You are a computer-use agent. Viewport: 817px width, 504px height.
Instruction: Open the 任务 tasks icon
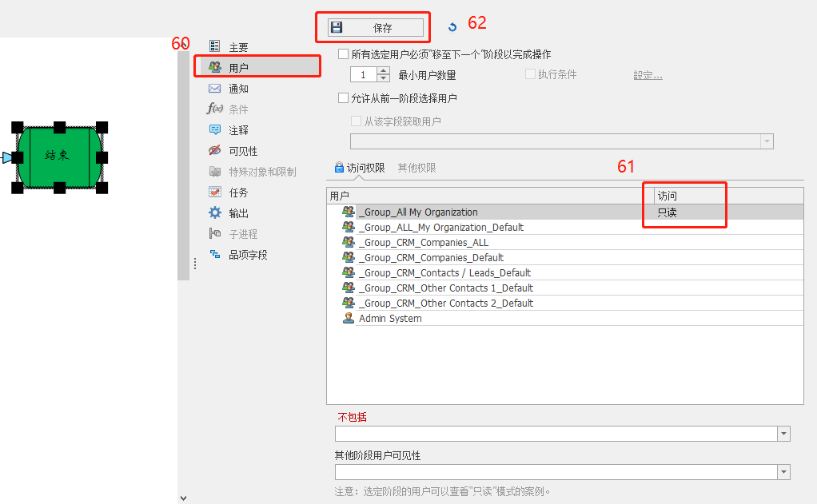(x=214, y=192)
